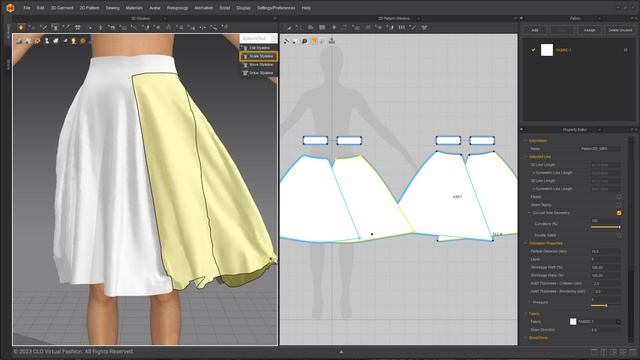Open the File menu
The image size is (640, 360).
27,8
